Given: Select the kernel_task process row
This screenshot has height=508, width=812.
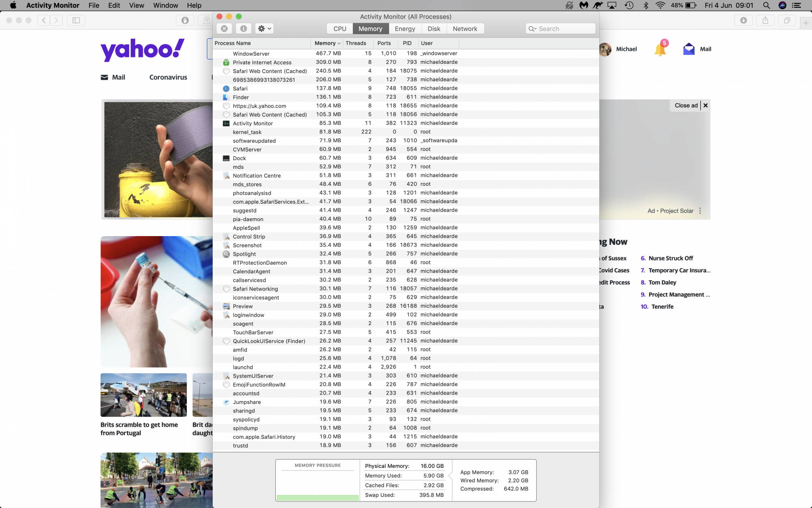Looking at the screenshot, I should point(406,132).
